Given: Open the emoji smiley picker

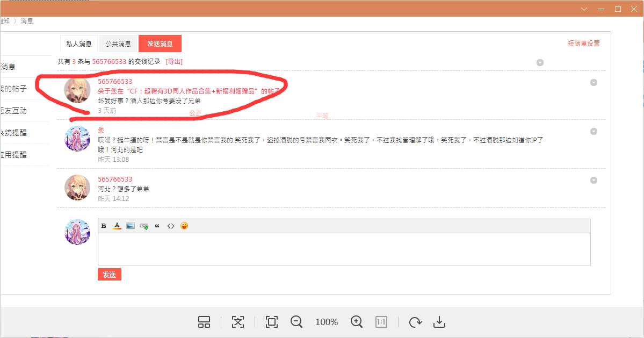Looking at the screenshot, I should [184, 226].
